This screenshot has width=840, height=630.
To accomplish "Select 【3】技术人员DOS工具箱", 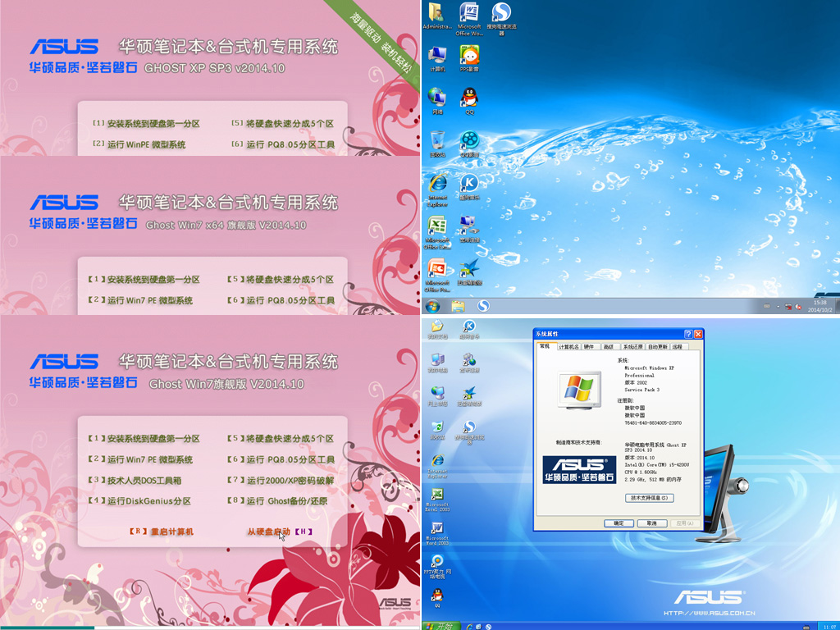I will pos(135,480).
